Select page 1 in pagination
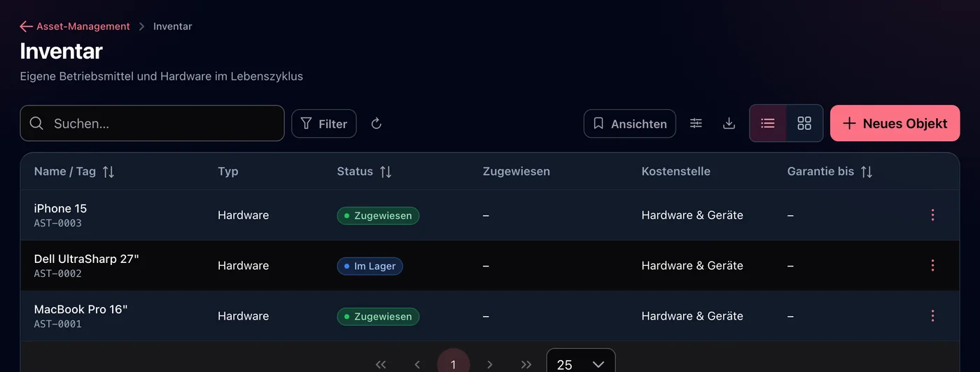This screenshot has height=372, width=980. [x=454, y=362]
